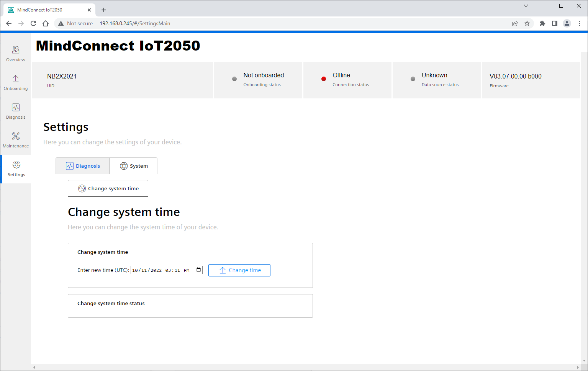The image size is (588, 371).
Task: Open the calendar picker in time field
Action: 198,270
